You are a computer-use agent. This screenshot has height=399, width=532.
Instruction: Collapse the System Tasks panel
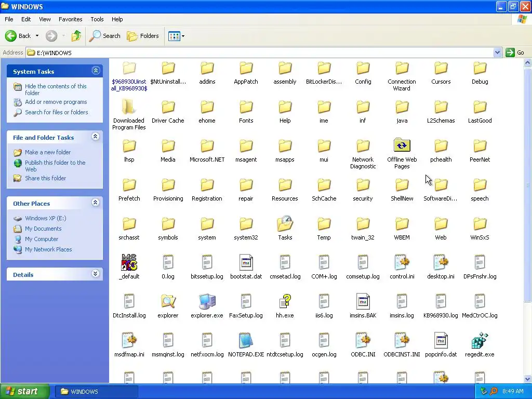(x=96, y=71)
